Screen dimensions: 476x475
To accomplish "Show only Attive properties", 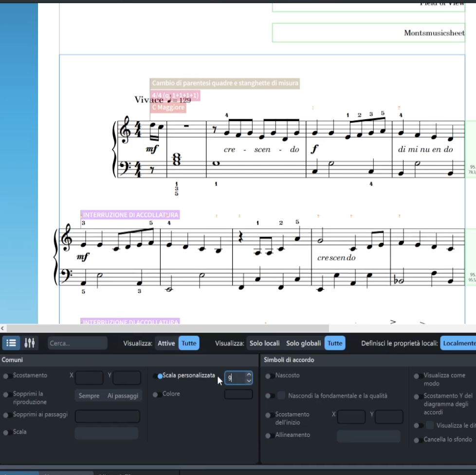I will click(166, 343).
